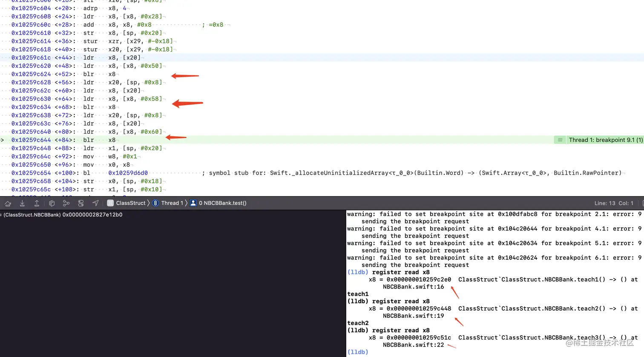Click address 0x10259c640 in the disassembly

[x=31, y=132]
